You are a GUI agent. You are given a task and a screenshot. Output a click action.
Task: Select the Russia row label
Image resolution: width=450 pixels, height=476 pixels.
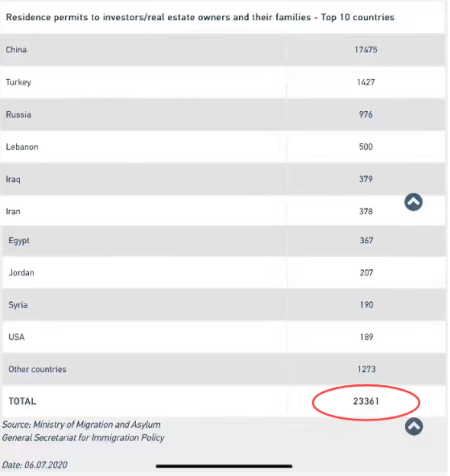(x=19, y=114)
